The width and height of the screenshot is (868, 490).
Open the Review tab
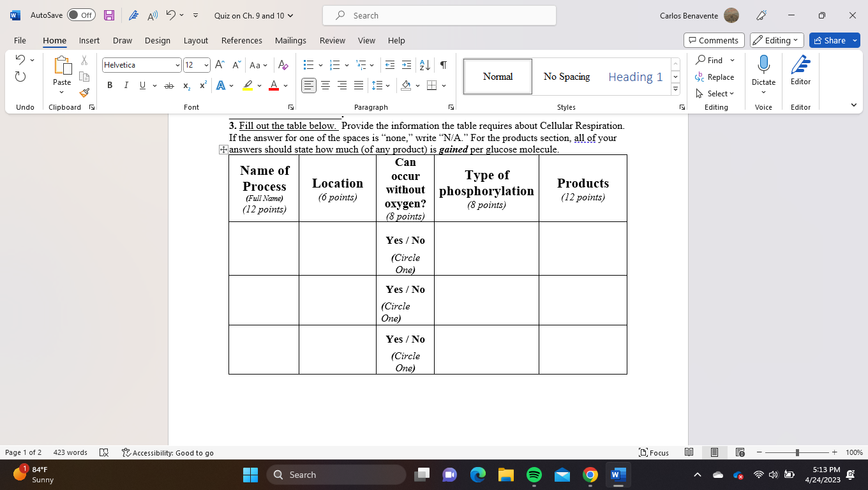[x=333, y=40]
